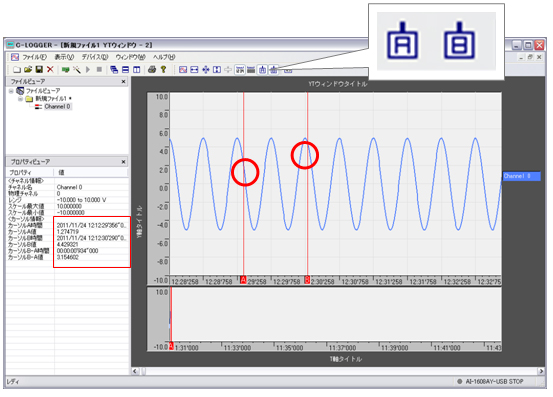Click the プロパティ column header
553x397 pixels.
[30, 172]
